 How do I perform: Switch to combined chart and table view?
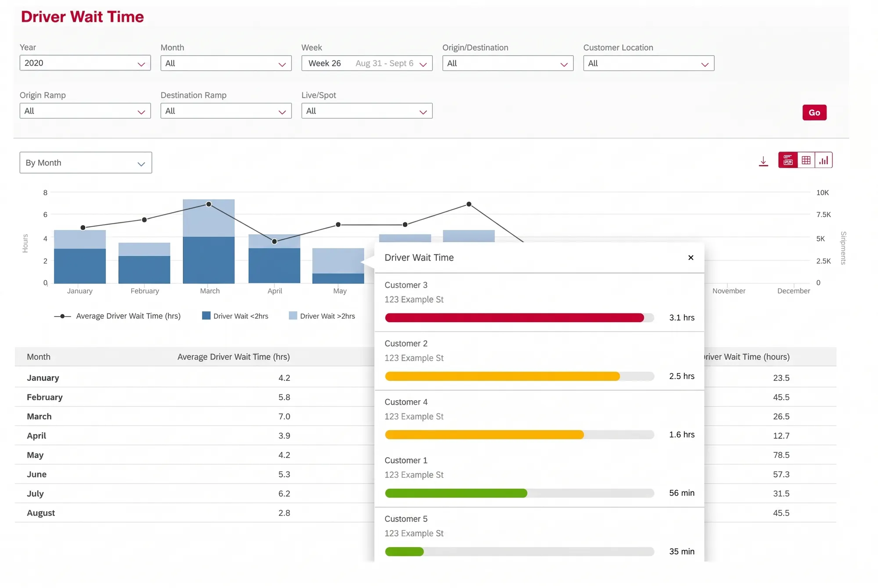[x=788, y=160]
